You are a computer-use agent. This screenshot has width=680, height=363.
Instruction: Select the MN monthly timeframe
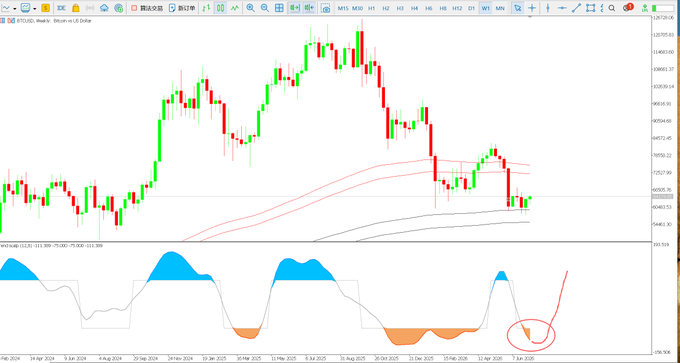(x=500, y=8)
